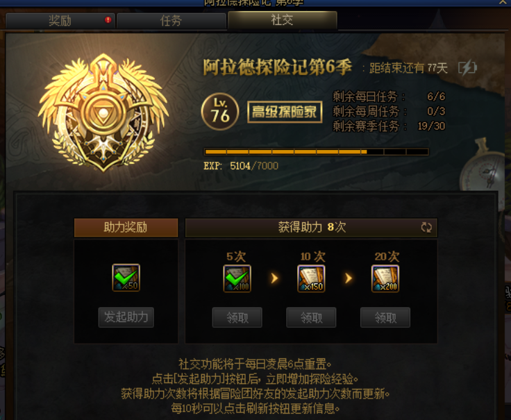Click the refresh icon beside 获得助力 8次
Image resolution: width=511 pixels, height=420 pixels.
coord(426,227)
